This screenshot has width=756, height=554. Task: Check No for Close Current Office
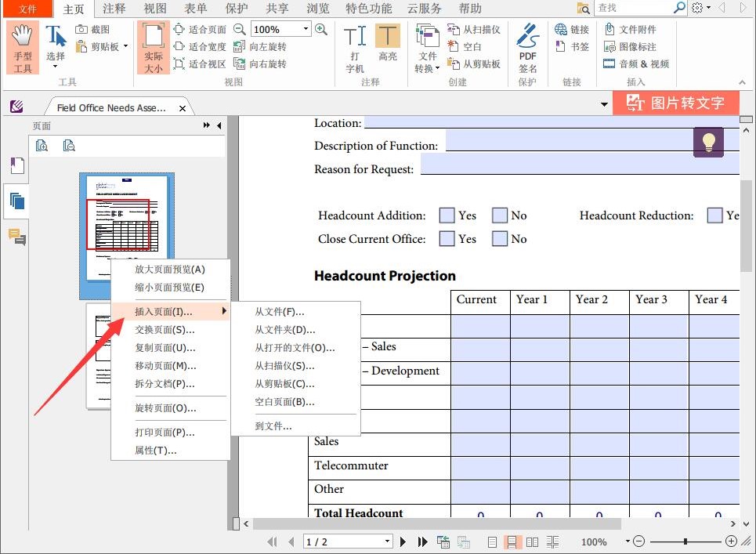coord(500,239)
